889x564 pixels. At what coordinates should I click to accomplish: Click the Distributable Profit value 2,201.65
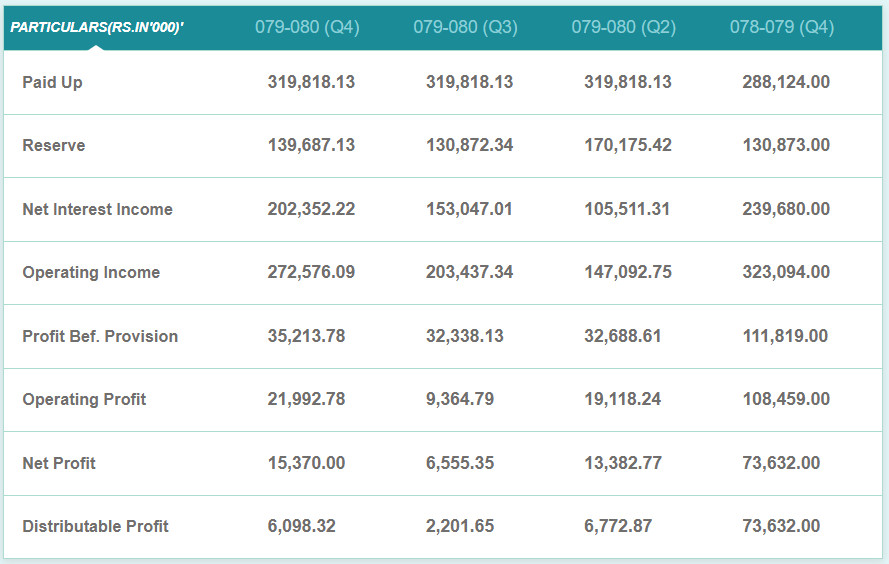(460, 526)
